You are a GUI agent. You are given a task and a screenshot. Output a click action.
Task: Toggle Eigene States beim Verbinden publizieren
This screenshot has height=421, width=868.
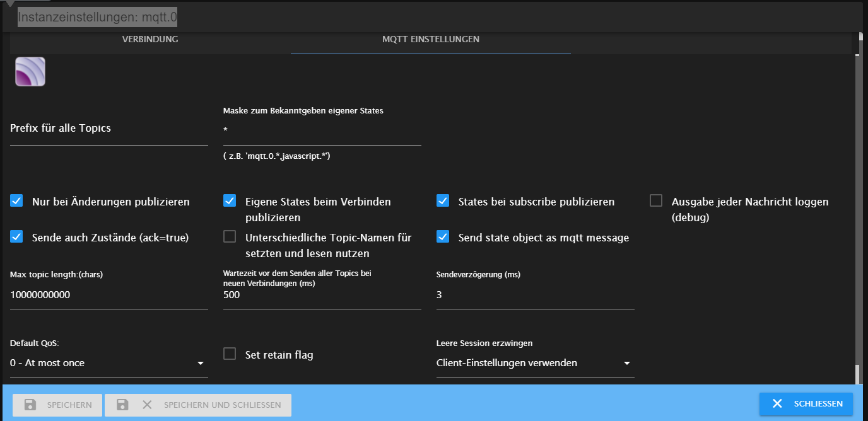click(230, 201)
